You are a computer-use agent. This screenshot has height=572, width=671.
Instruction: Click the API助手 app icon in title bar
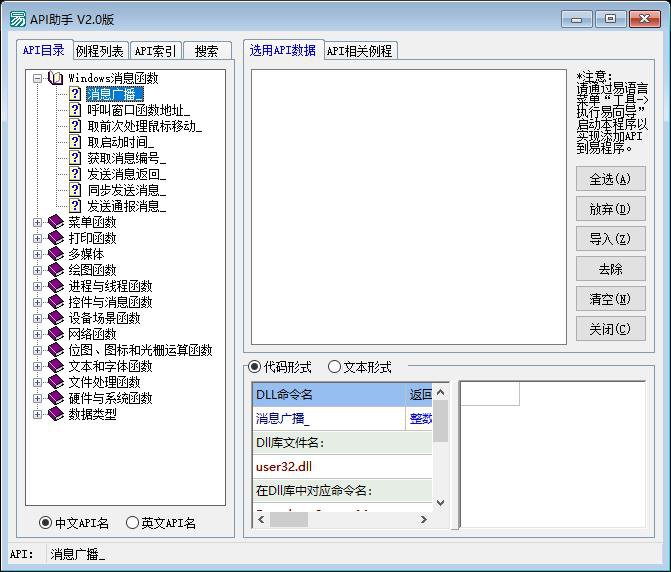point(18,19)
